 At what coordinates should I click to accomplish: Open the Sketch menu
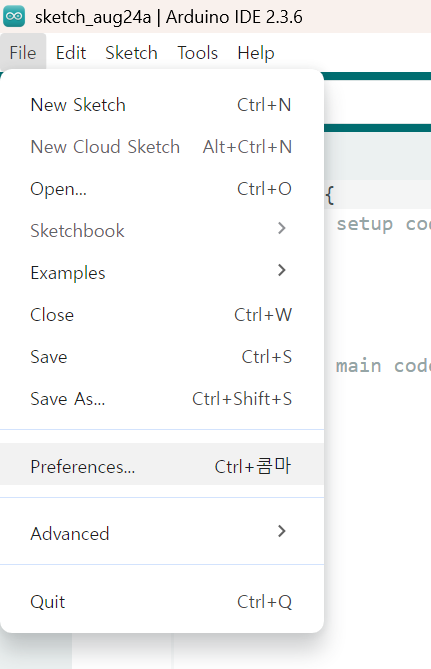131,53
